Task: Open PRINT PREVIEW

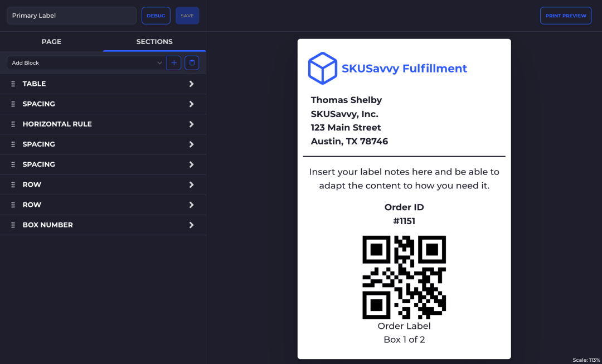Action: [x=566, y=16]
